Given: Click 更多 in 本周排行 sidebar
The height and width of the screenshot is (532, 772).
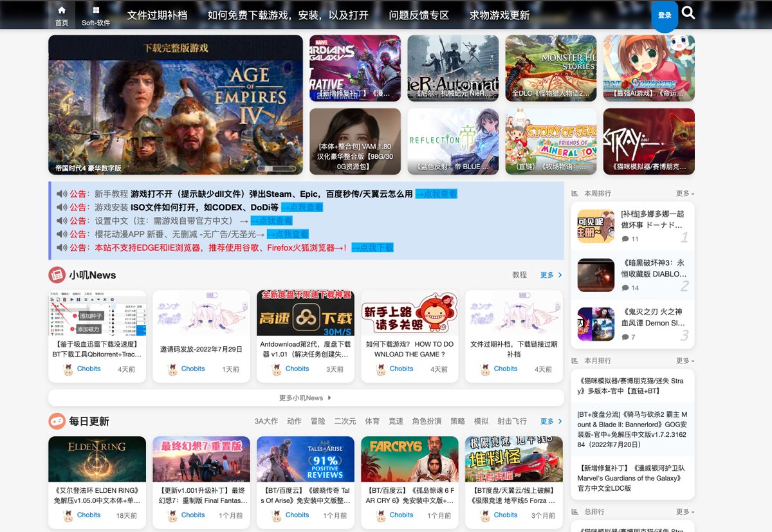Looking at the screenshot, I should [x=685, y=193].
